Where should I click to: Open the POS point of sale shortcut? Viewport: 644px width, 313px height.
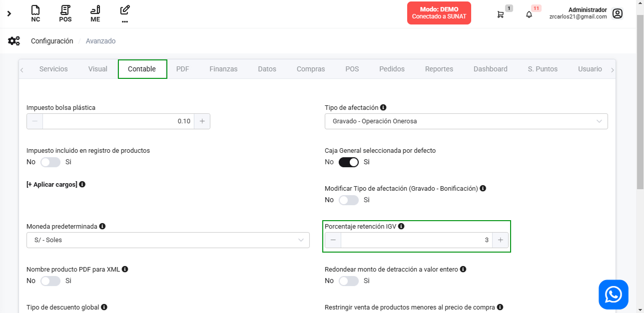pos(65,13)
